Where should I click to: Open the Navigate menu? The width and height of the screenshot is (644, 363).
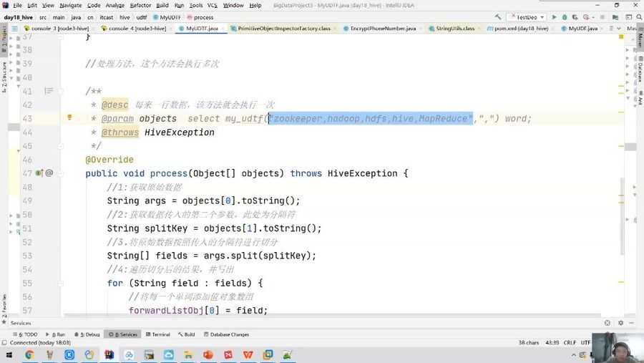pos(71,5)
